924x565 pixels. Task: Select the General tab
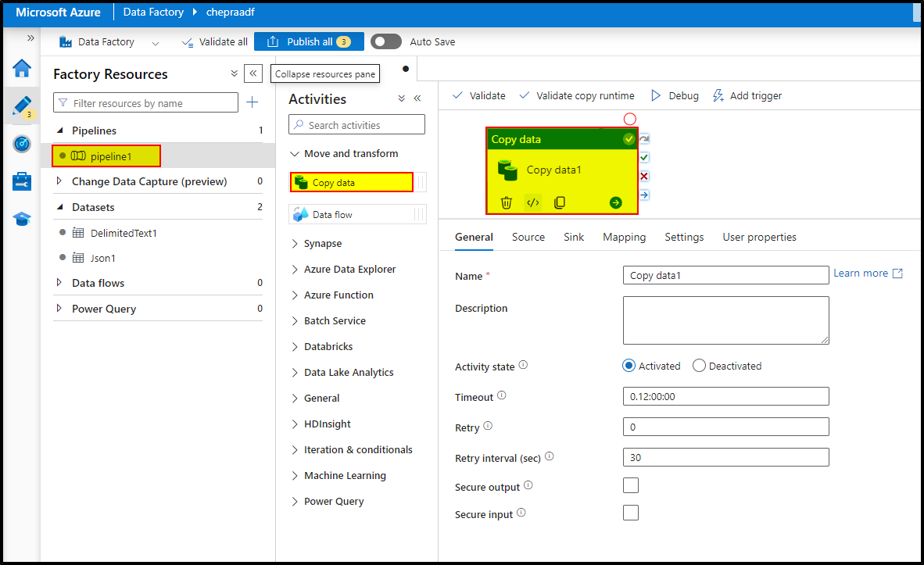pyautogui.click(x=474, y=237)
